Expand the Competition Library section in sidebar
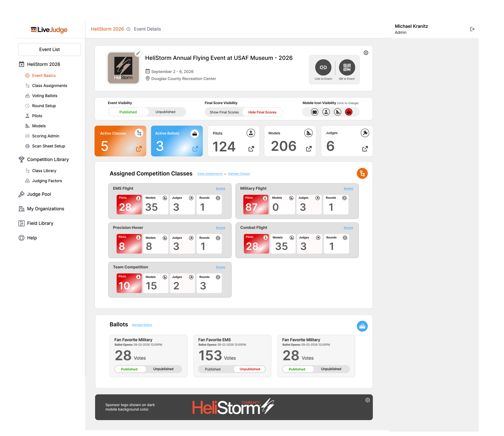The image size is (504, 436). coord(48,159)
